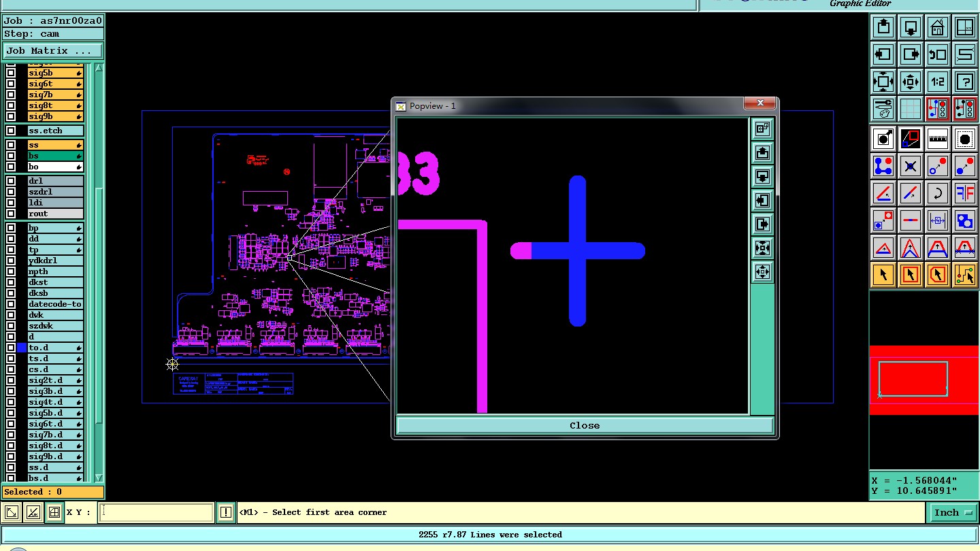Click the XY coordinate zoom icon
Screen dimensions: 980x551
[x=965, y=27]
